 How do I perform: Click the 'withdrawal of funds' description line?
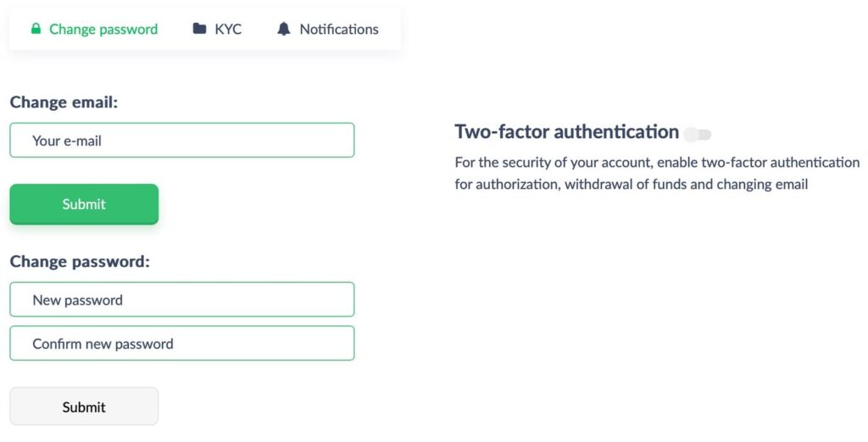tap(631, 185)
